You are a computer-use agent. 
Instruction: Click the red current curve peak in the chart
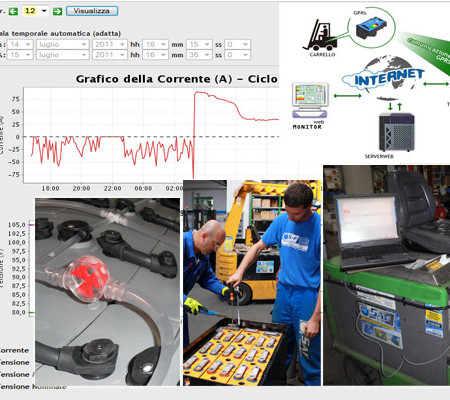[x=198, y=93]
